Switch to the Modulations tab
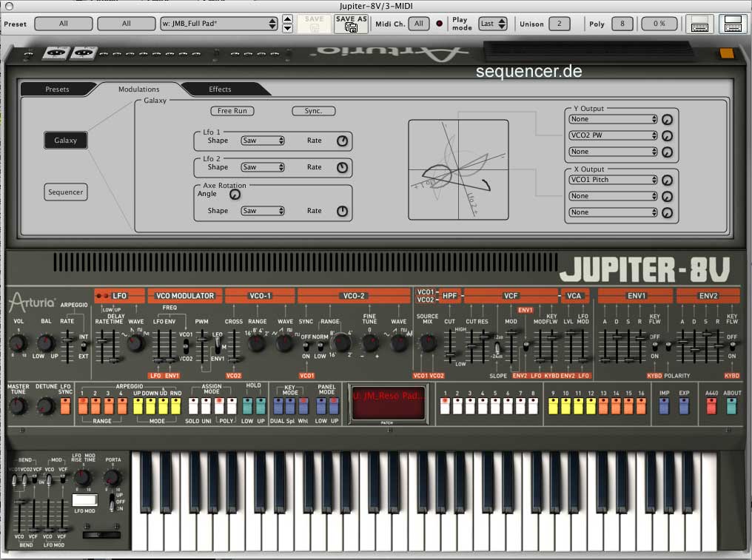The width and height of the screenshot is (752, 560). [138, 90]
